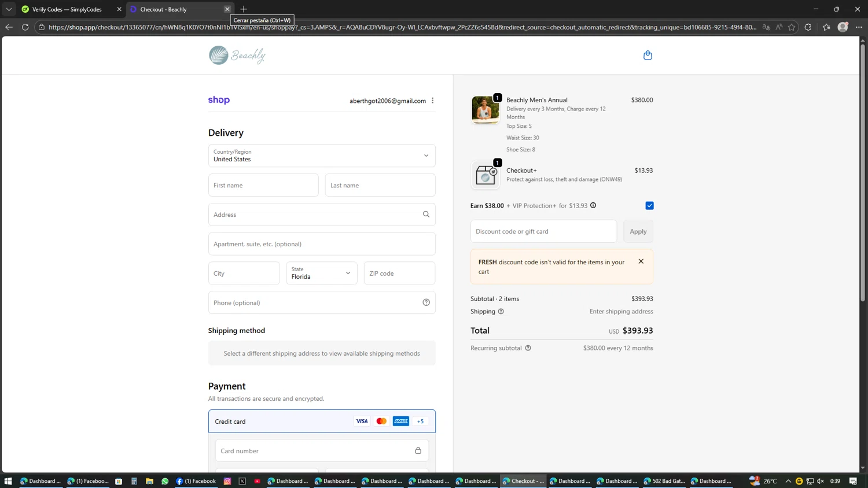Image resolution: width=868 pixels, height=488 pixels.
Task: Open a new browser tab
Action: coord(244,9)
